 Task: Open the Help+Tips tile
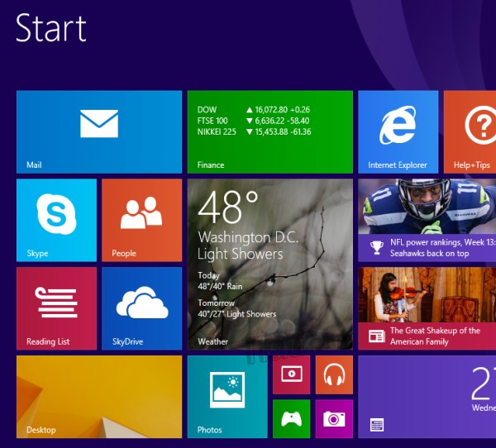click(470, 132)
